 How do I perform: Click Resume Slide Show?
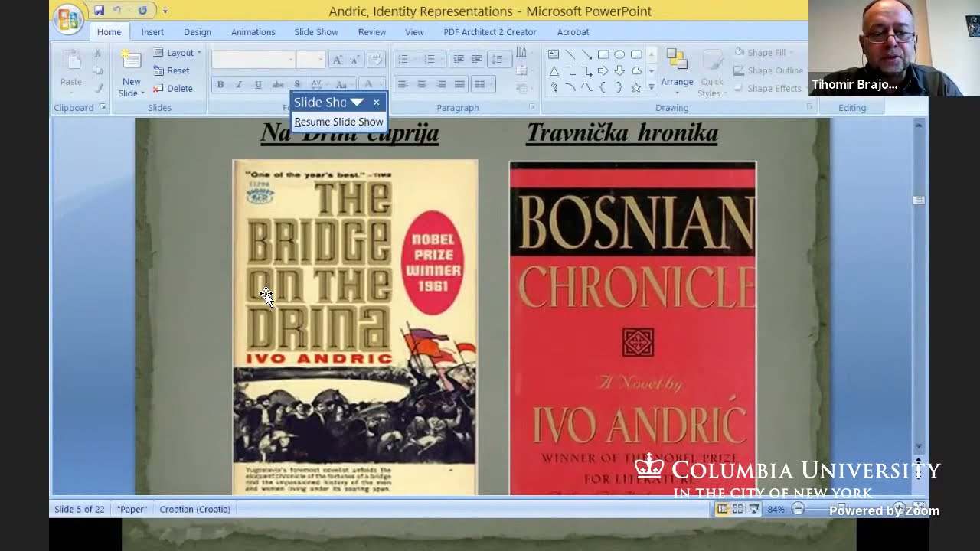tap(338, 122)
